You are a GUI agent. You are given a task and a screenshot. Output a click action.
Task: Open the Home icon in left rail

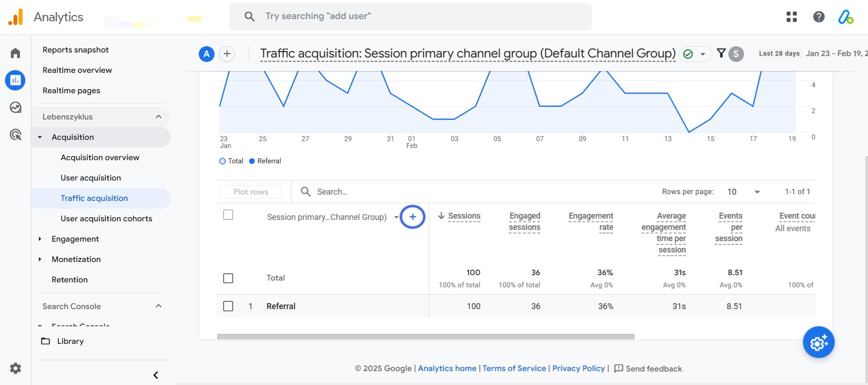(15, 53)
